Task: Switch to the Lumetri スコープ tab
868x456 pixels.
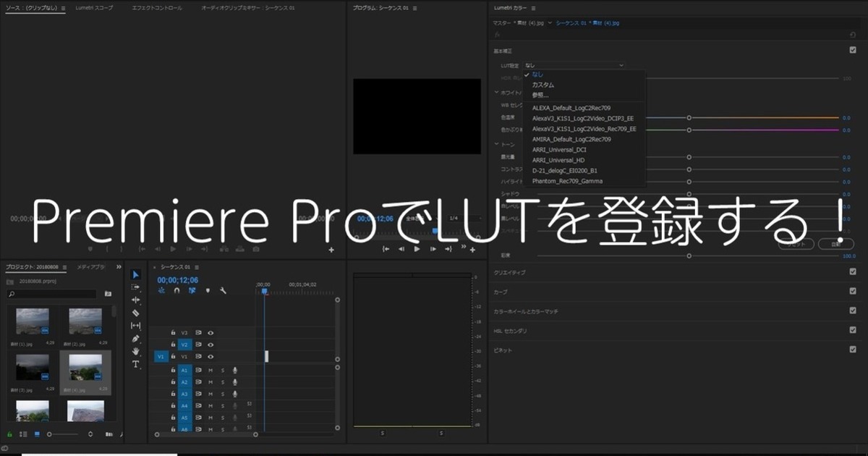Action: [95, 7]
